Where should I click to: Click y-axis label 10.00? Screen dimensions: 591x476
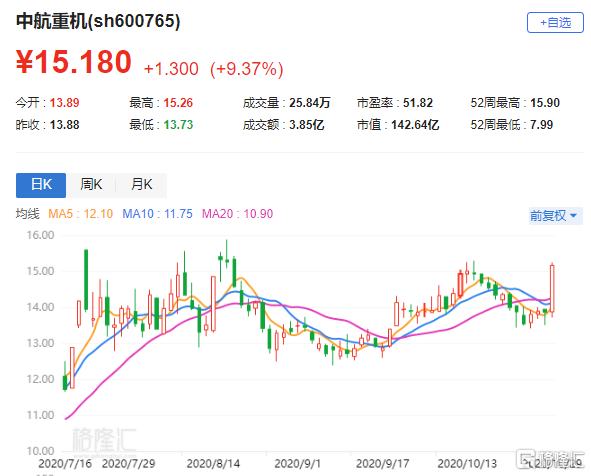(40, 451)
